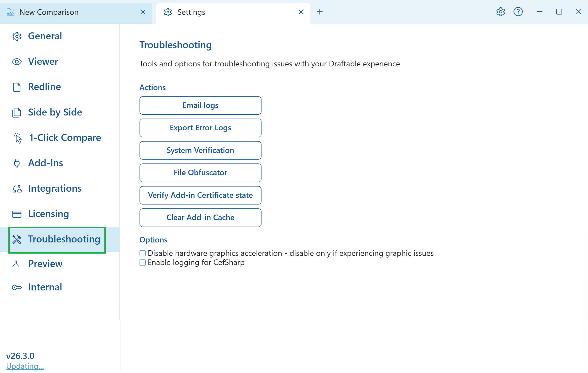Click the 1-Click Compare cursor icon
The height and width of the screenshot is (373, 588).
tap(16, 138)
